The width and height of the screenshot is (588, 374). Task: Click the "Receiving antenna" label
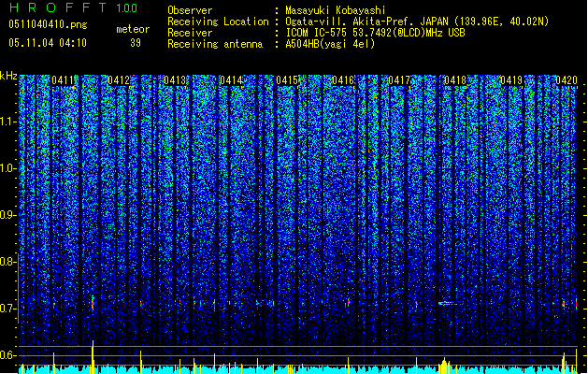click(215, 44)
